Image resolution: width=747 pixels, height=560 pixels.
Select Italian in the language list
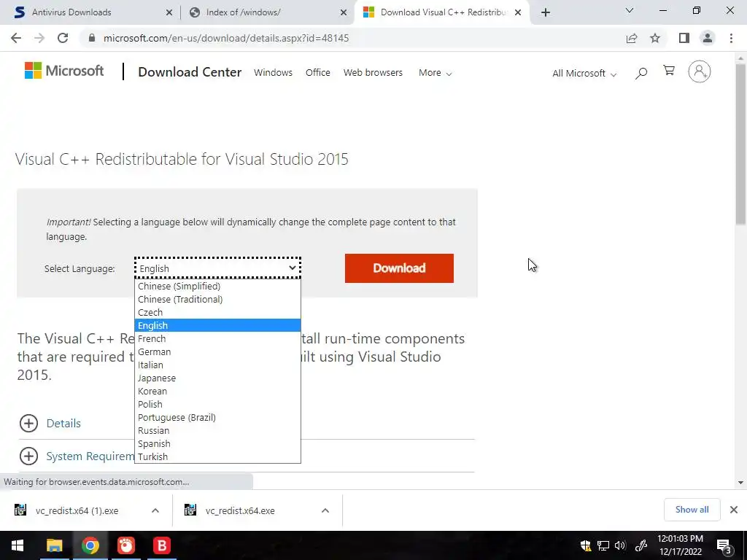coord(217,365)
